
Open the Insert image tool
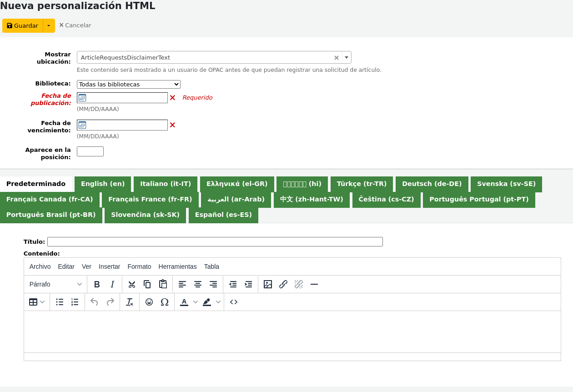[268, 284]
